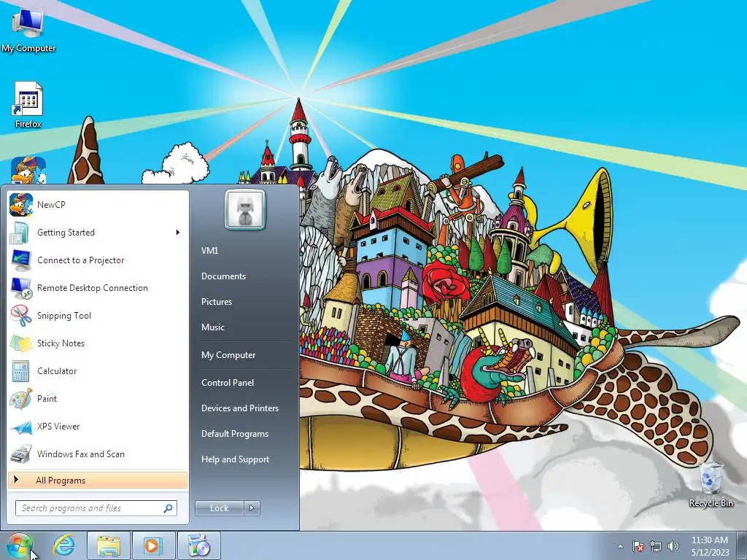The width and height of the screenshot is (747, 560).
Task: Launch the Calculator icon
Action: [x=21, y=371]
